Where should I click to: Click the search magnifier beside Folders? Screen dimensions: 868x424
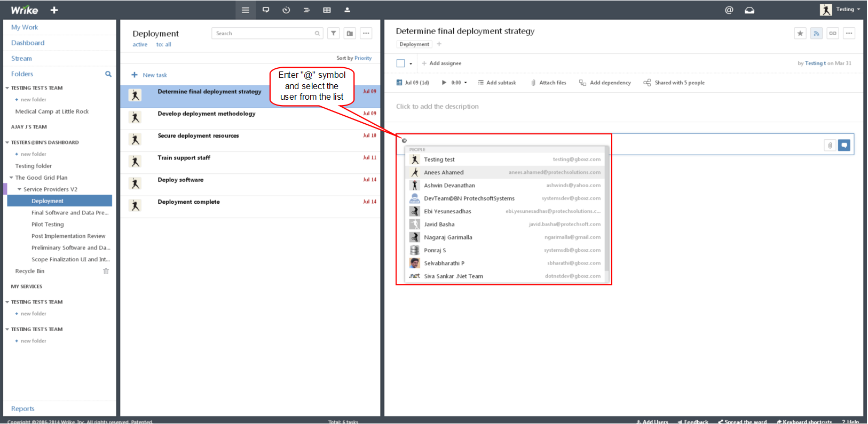(x=108, y=74)
